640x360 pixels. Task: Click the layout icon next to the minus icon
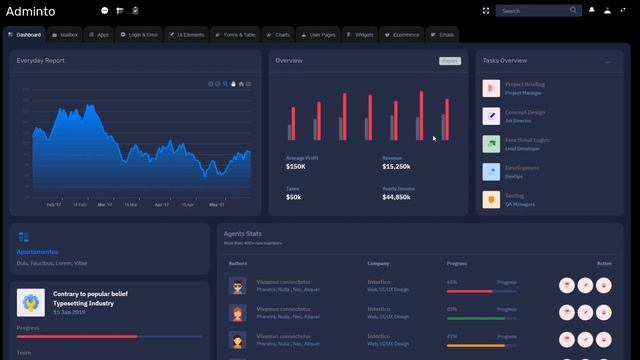click(x=120, y=11)
